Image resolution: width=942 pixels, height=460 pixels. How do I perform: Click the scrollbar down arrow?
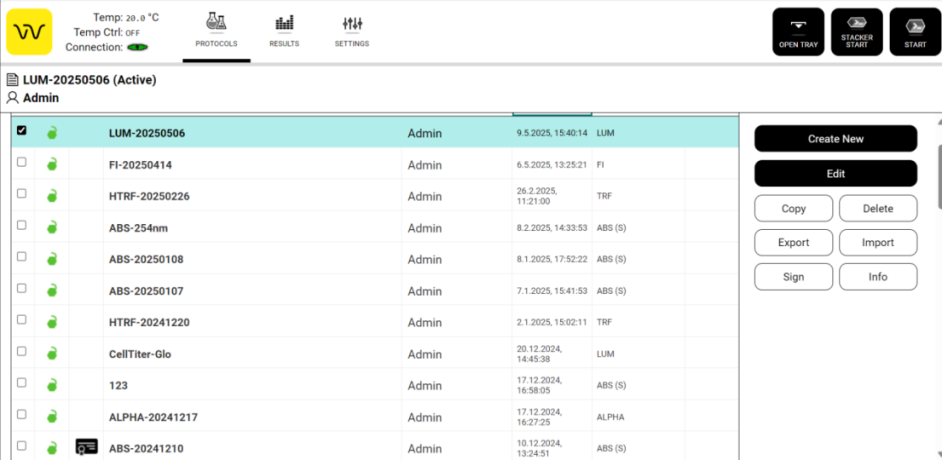coord(938,455)
